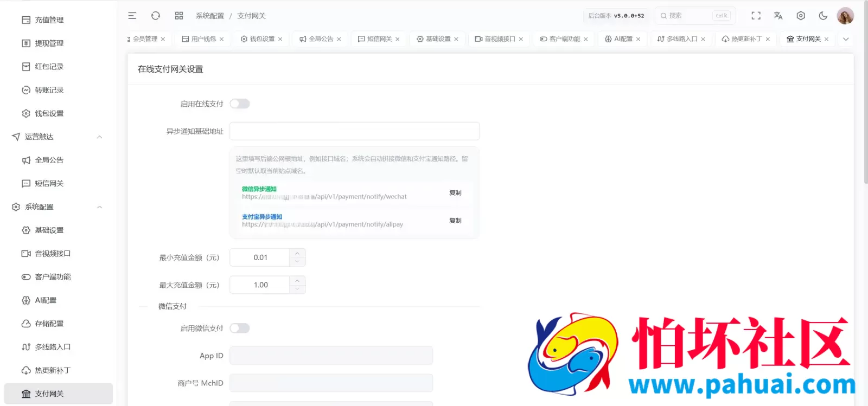Toggle the 启用在线支付 switch
The image size is (868, 406).
tap(239, 104)
